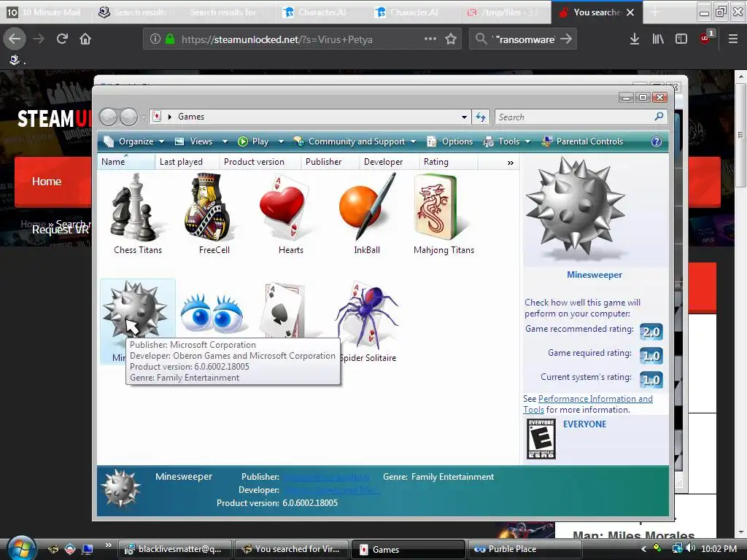Sort by the Rating column header
The width and height of the screenshot is (747, 560).
(x=448, y=162)
